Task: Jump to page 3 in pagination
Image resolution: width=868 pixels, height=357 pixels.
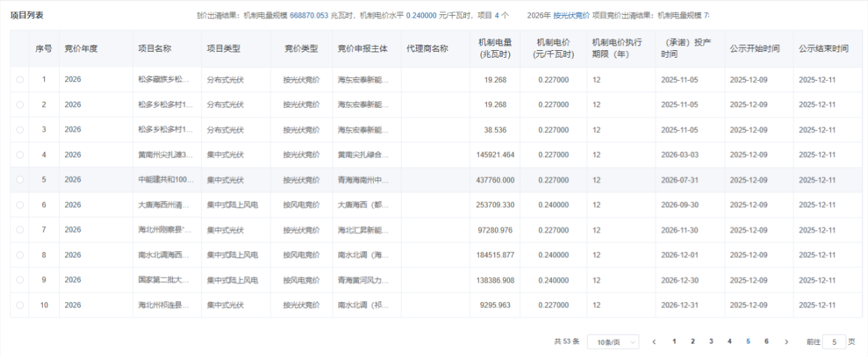Action: [711, 341]
